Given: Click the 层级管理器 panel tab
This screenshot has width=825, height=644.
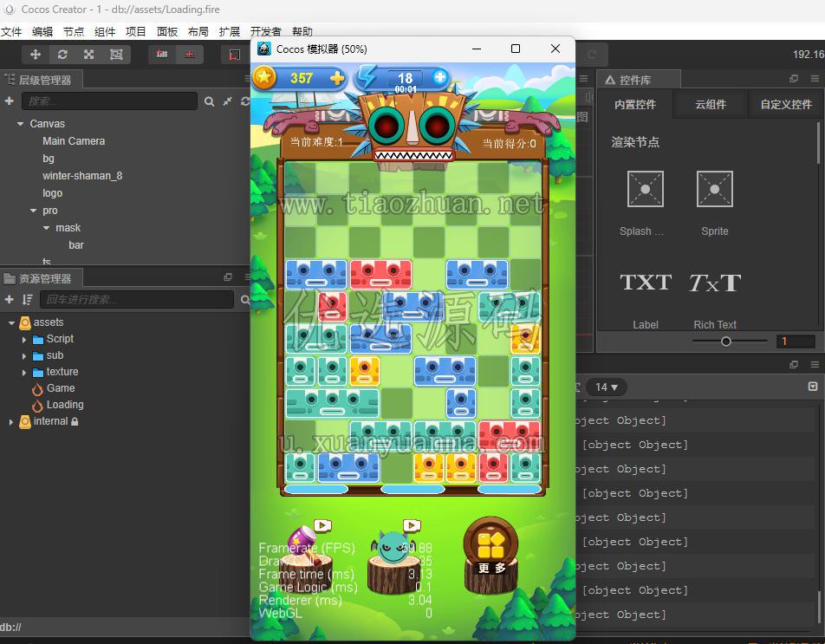Looking at the screenshot, I should pyautogui.click(x=41, y=80).
